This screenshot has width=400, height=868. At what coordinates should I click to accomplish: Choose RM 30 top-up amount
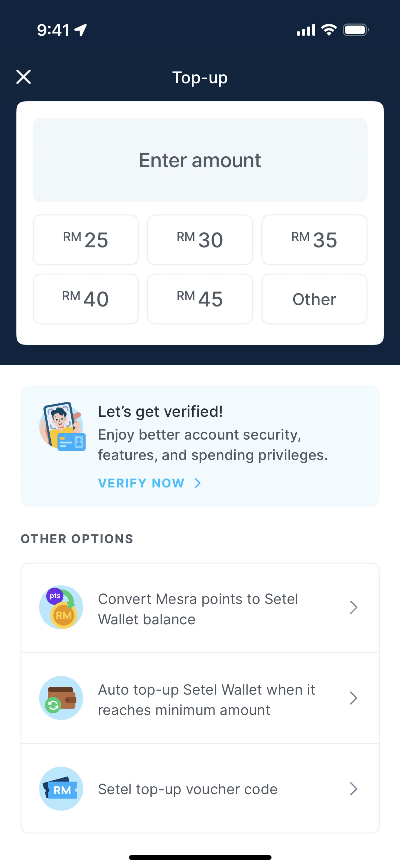200,240
